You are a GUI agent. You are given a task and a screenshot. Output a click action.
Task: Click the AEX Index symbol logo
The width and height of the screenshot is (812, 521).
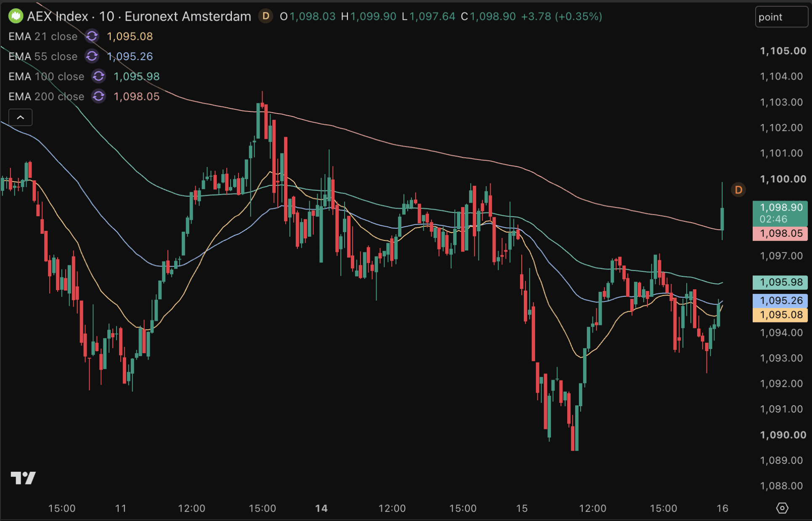[x=16, y=16]
